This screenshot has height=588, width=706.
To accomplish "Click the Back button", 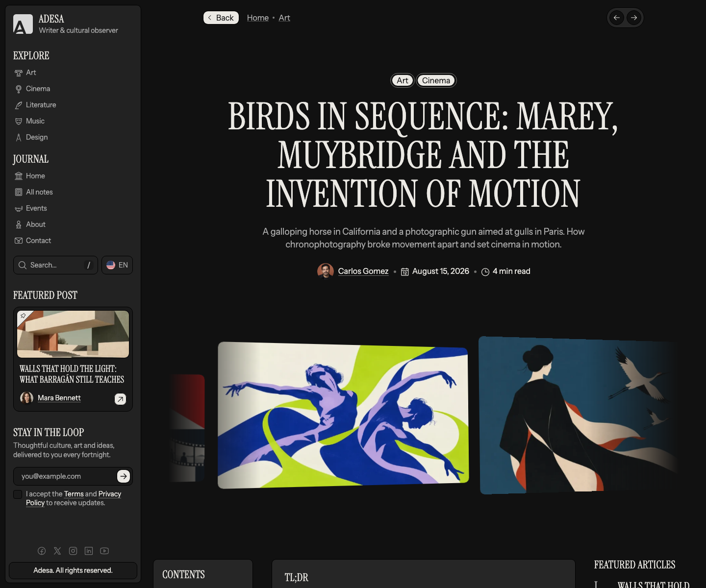I will pyautogui.click(x=221, y=18).
